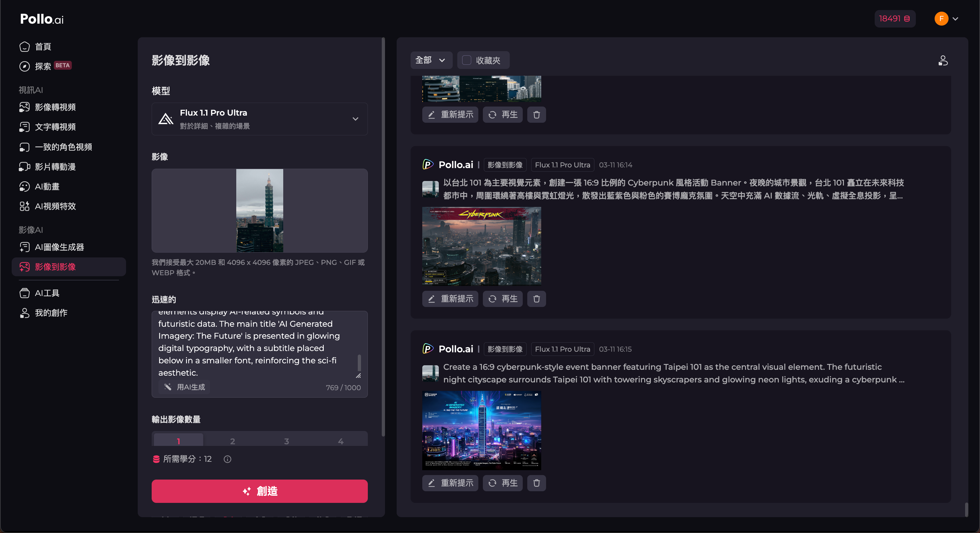Select output image count 4
The width and height of the screenshot is (980, 533).
(341, 441)
